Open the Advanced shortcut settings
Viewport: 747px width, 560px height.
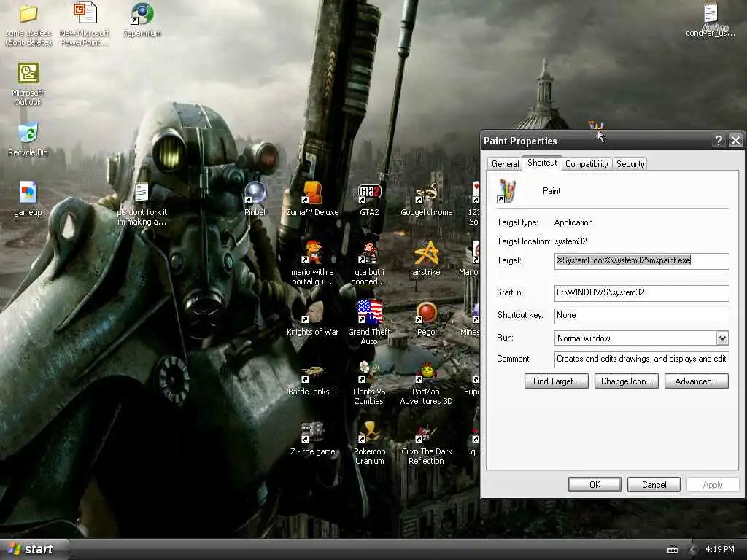click(x=697, y=381)
